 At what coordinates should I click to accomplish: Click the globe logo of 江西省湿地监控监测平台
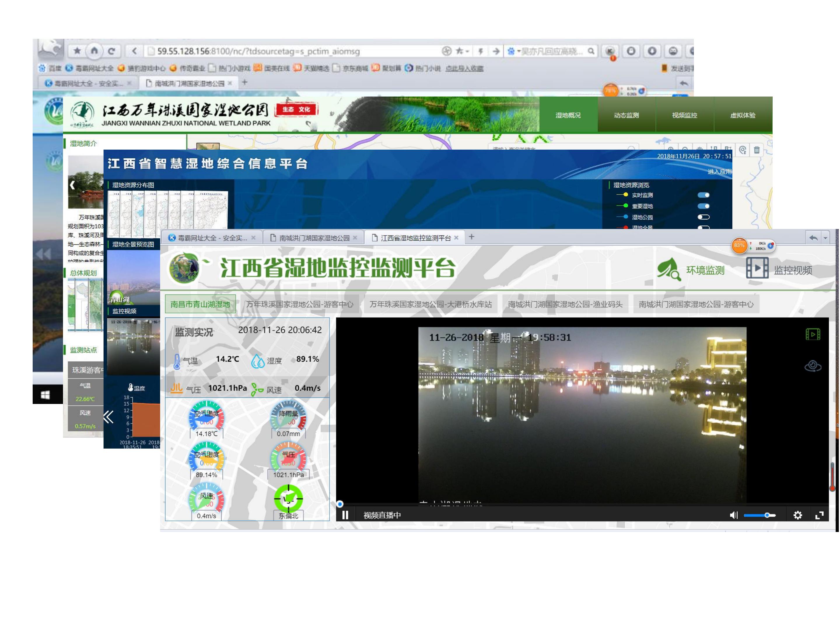[x=184, y=268]
